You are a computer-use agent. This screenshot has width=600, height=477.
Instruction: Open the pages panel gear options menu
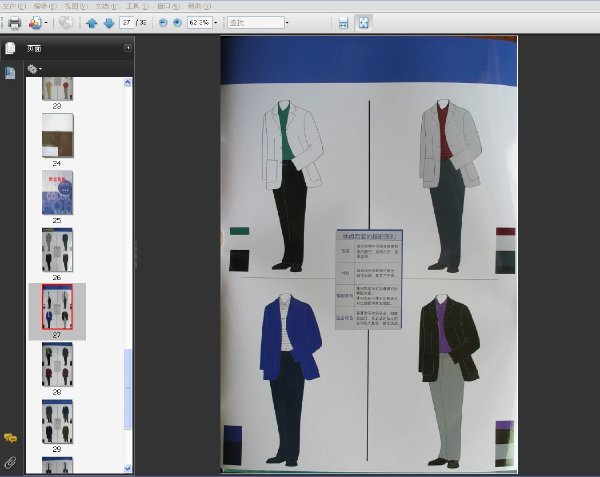[x=34, y=69]
